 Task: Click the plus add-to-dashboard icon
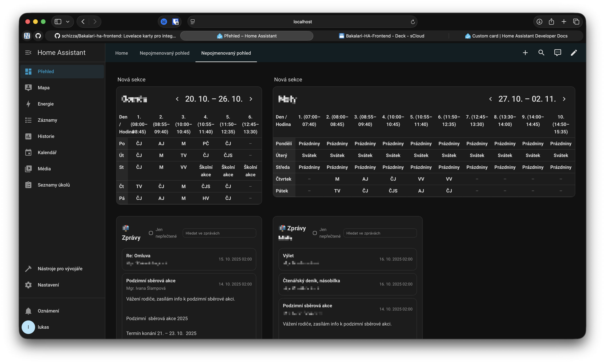[525, 53]
